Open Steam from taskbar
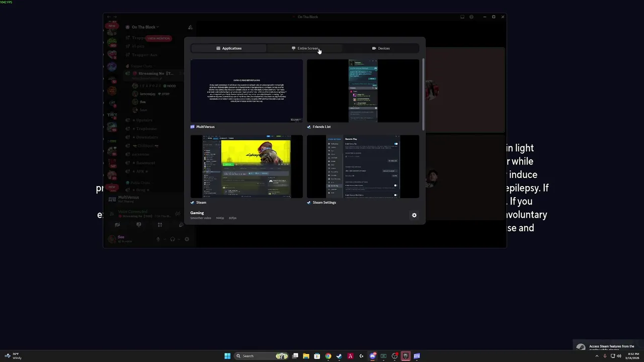The image size is (644, 362). (339, 356)
